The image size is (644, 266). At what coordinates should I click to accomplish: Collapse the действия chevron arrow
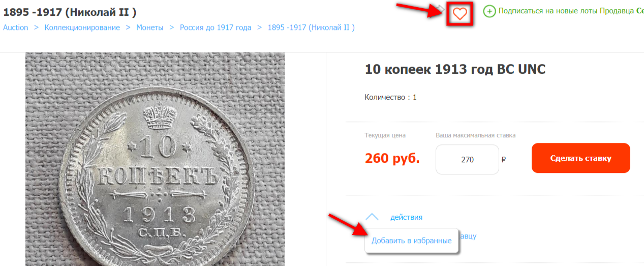pyautogui.click(x=372, y=217)
